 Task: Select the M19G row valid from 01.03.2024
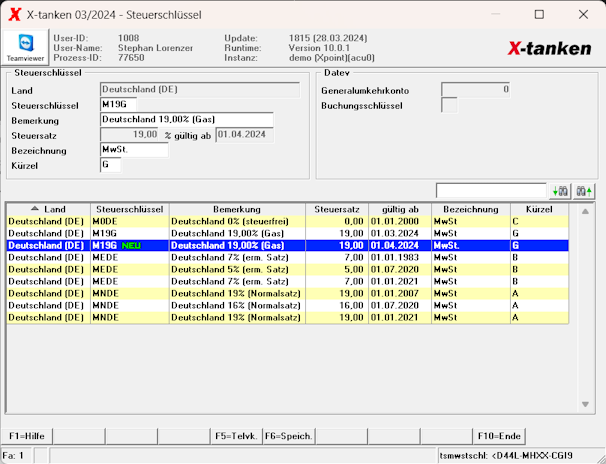288,233
